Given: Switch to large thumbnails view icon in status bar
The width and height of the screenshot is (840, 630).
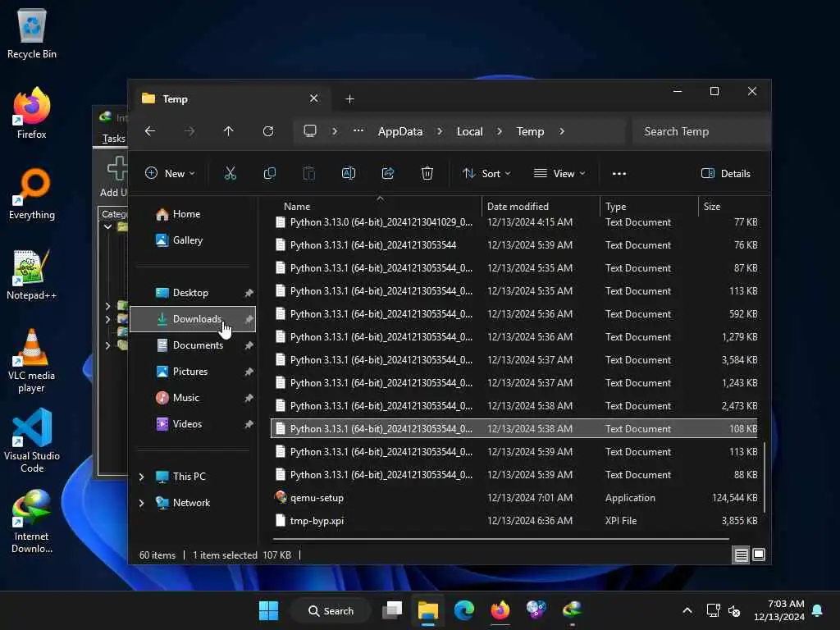Looking at the screenshot, I should click(759, 555).
